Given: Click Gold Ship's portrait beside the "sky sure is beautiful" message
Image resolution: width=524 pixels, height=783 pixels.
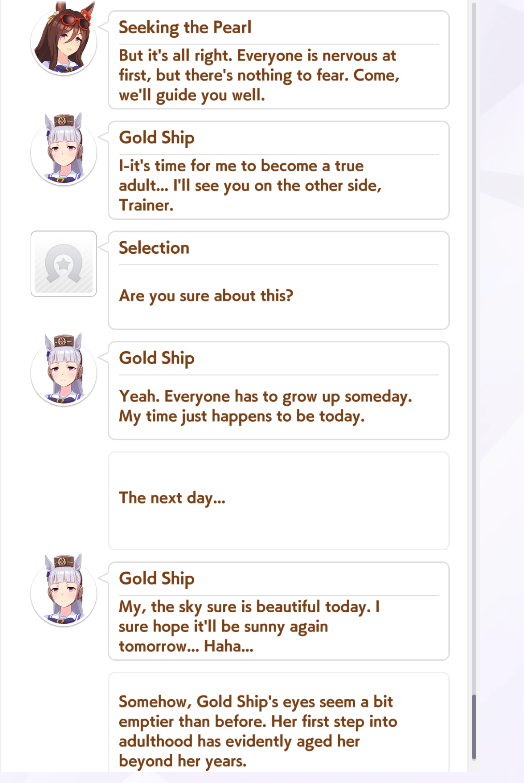Looking at the screenshot, I should [63, 591].
